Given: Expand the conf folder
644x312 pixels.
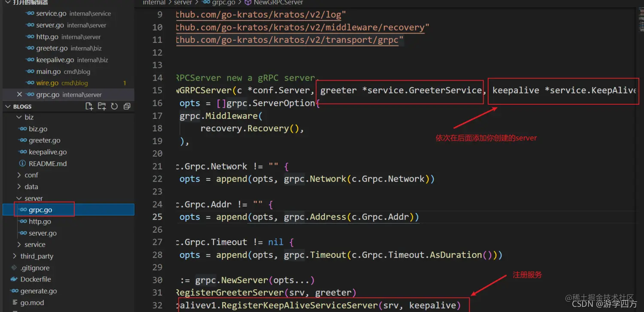Looking at the screenshot, I should 19,175.
